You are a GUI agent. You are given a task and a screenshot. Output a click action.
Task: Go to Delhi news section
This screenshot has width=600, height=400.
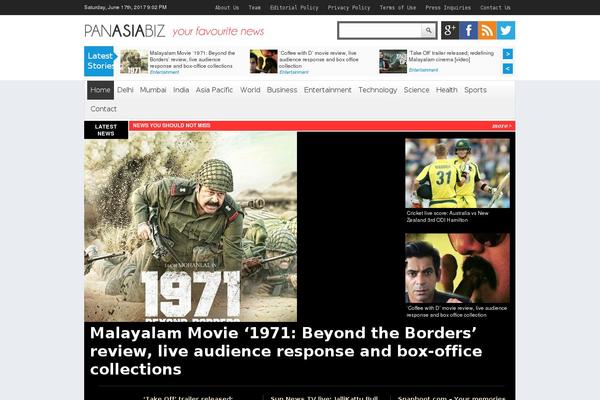(125, 90)
